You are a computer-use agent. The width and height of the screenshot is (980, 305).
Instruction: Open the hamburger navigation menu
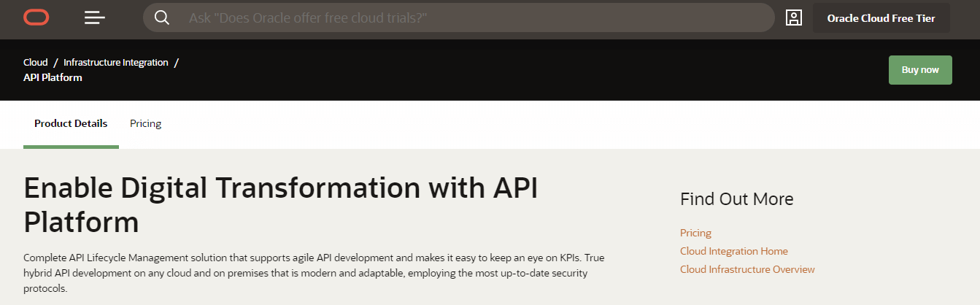[x=95, y=18]
